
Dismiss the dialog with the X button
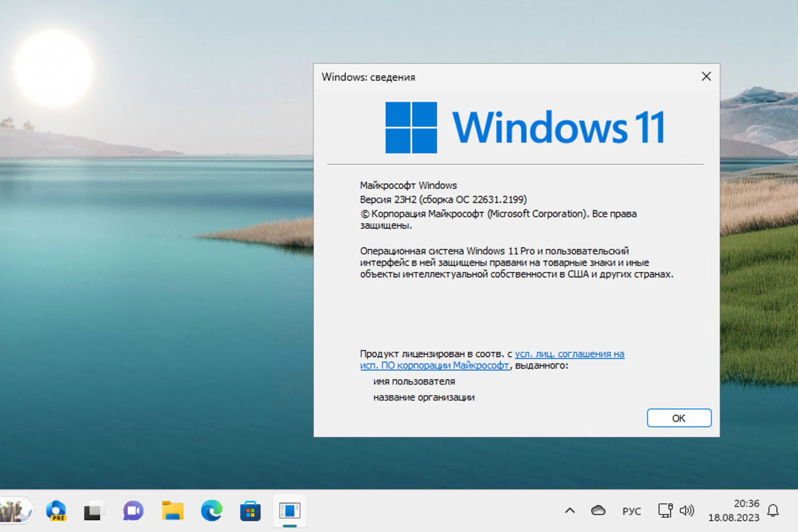706,76
